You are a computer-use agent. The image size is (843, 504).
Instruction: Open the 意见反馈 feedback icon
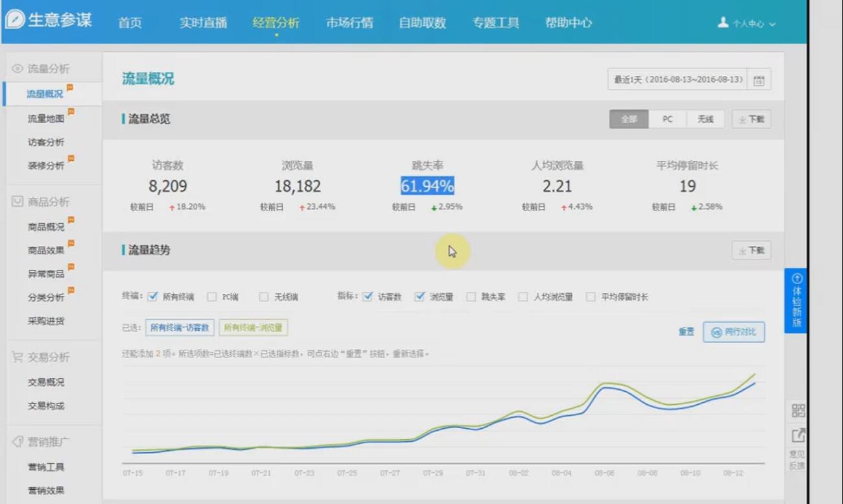pos(798,436)
